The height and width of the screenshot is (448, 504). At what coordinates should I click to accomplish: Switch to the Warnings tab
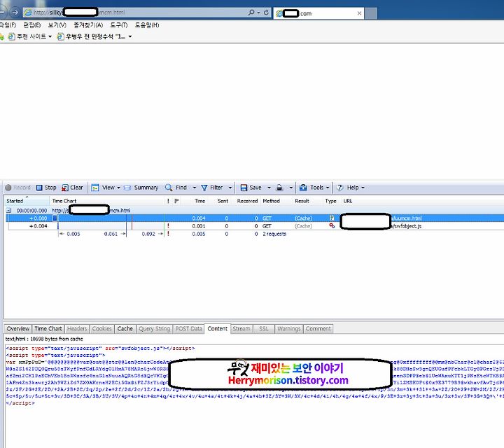(288, 329)
